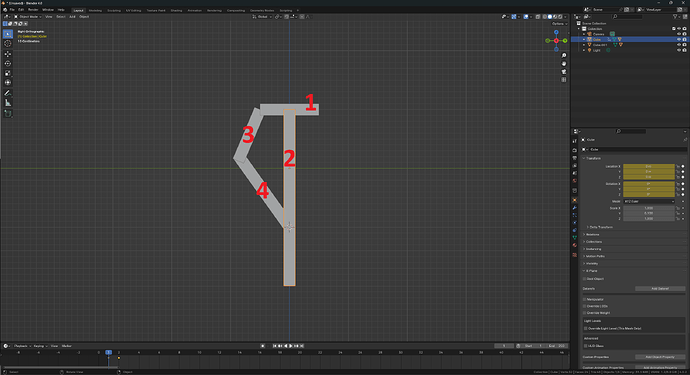Hide Light via its eye icon
Screen dimensions: 690x375
[x=679, y=50]
